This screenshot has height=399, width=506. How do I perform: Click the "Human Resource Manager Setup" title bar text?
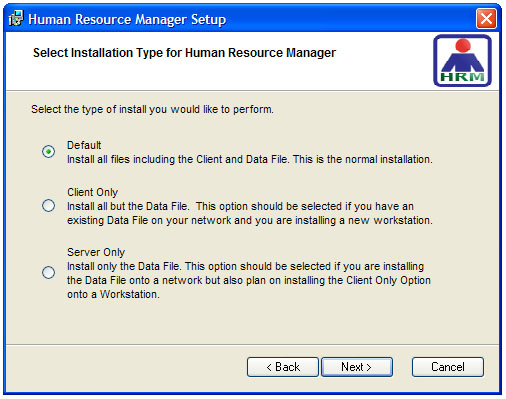[127, 19]
